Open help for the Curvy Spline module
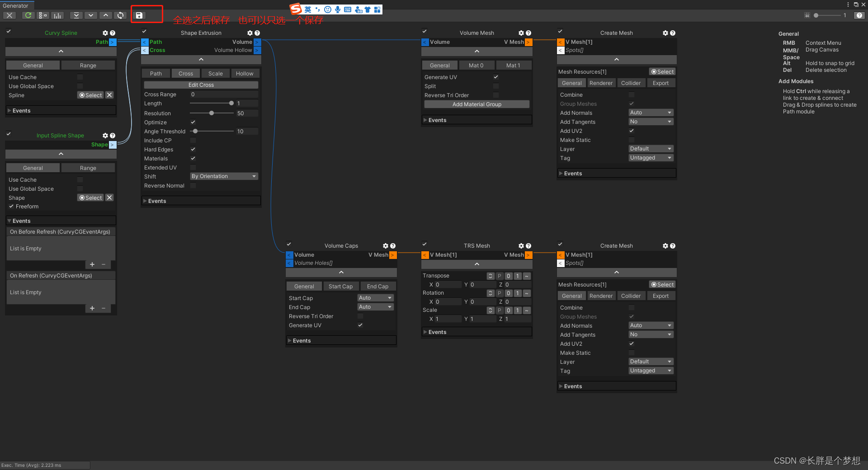This screenshot has width=868, height=470. click(x=113, y=33)
